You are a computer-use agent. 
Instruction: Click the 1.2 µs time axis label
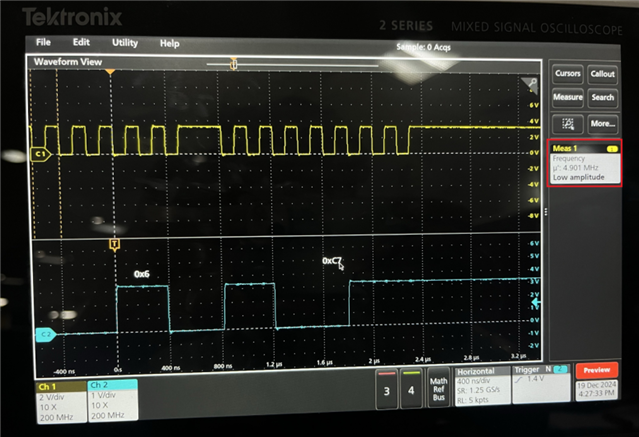(274, 364)
